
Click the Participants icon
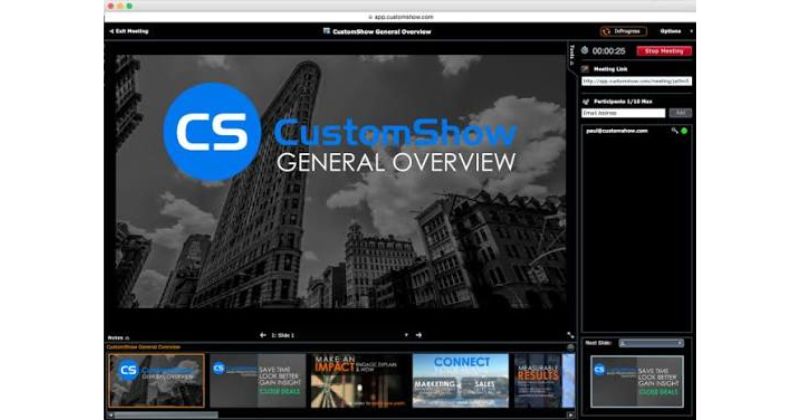pyautogui.click(x=586, y=102)
